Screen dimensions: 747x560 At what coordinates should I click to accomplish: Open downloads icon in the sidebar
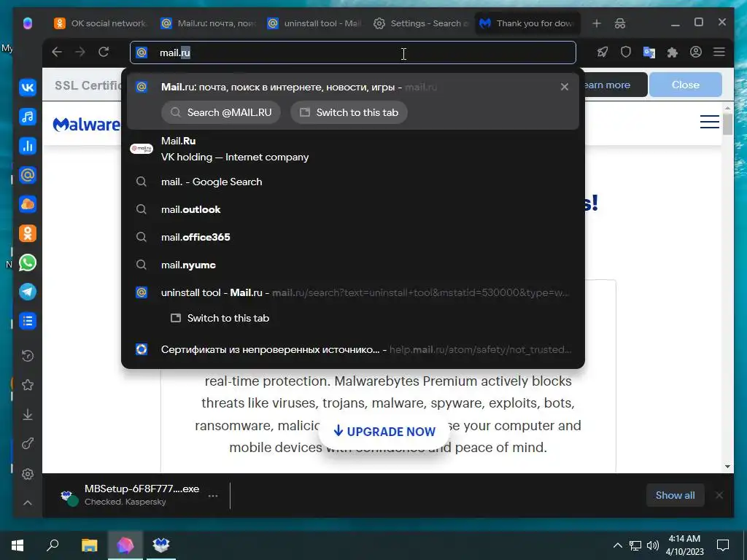click(x=28, y=415)
